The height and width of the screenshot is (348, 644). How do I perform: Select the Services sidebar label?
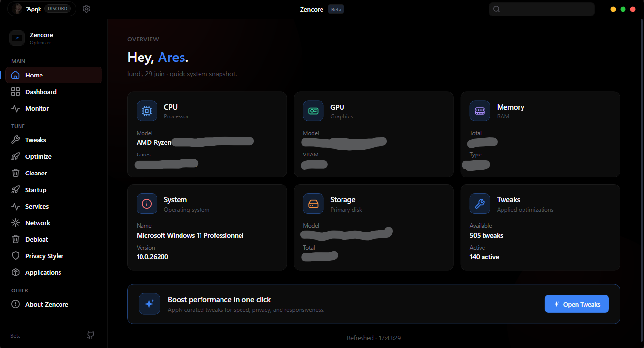click(37, 206)
